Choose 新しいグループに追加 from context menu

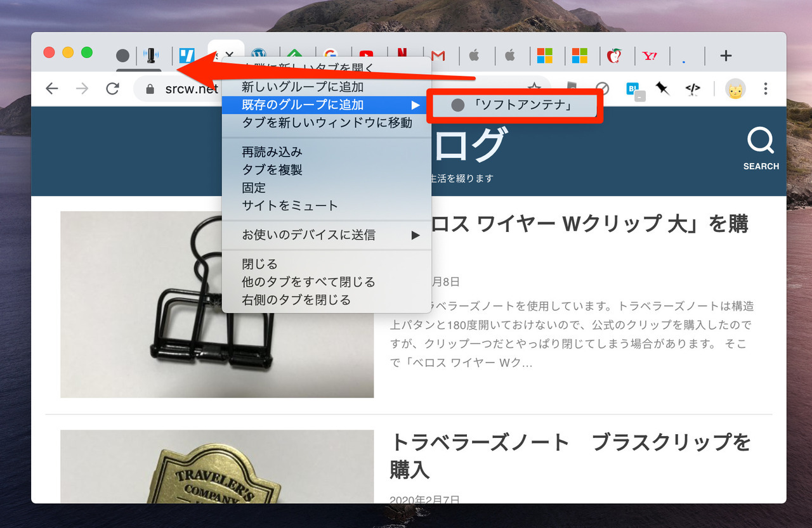pyautogui.click(x=327, y=87)
